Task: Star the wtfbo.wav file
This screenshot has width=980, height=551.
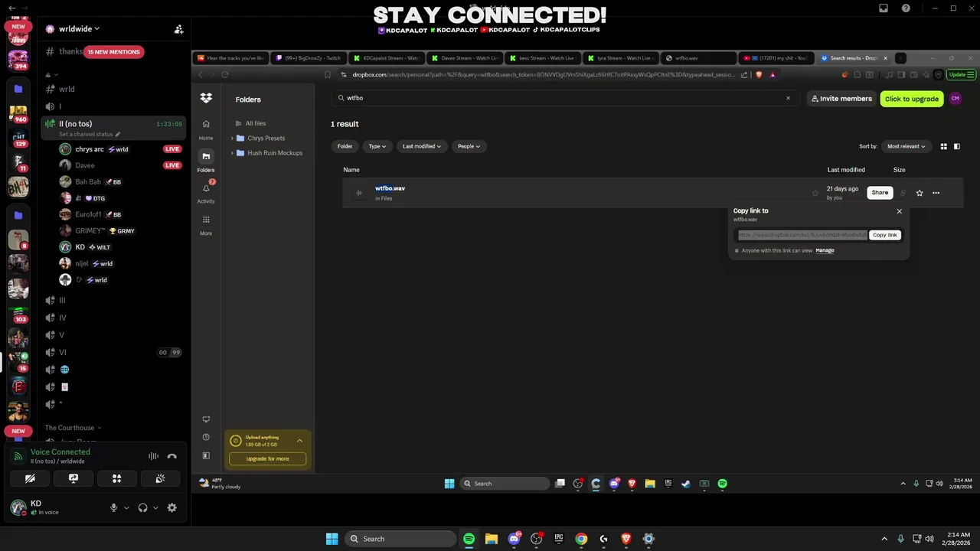Action: click(920, 193)
